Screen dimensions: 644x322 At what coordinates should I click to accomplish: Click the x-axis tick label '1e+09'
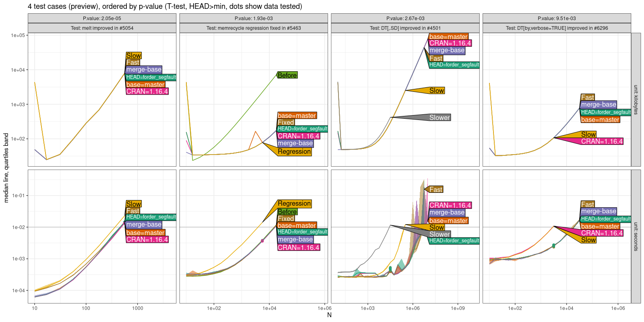(x=458, y=308)
